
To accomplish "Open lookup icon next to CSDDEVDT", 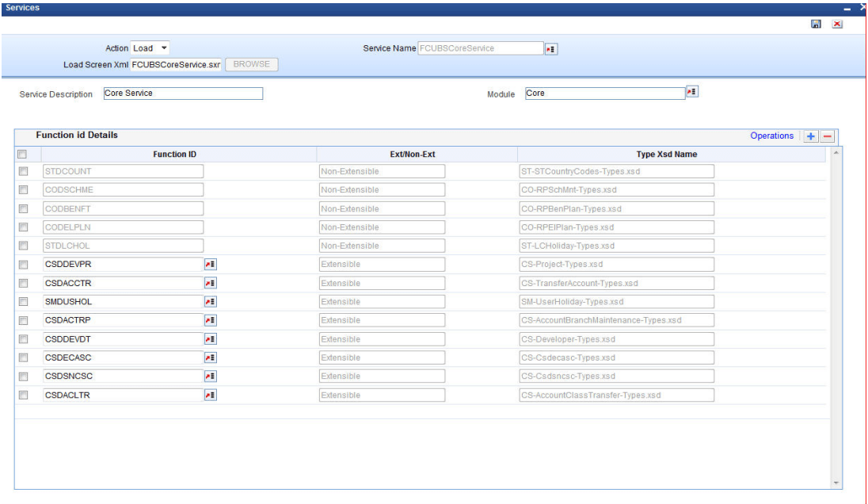I will pyautogui.click(x=211, y=339).
